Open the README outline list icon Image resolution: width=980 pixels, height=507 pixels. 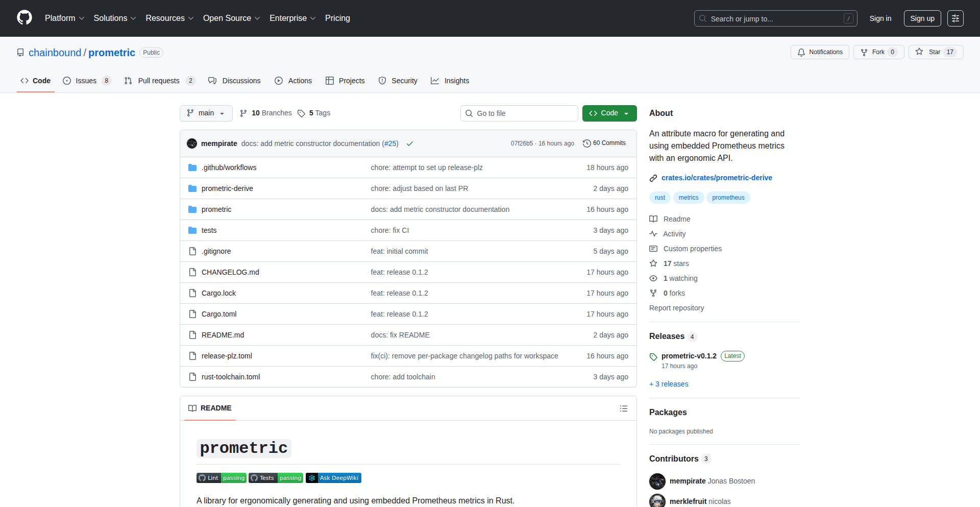tap(624, 408)
